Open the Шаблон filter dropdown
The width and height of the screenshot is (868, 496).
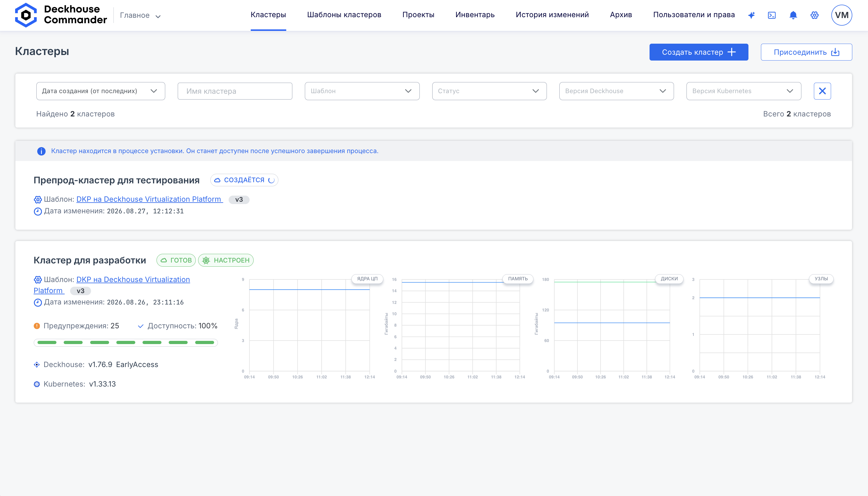point(362,91)
